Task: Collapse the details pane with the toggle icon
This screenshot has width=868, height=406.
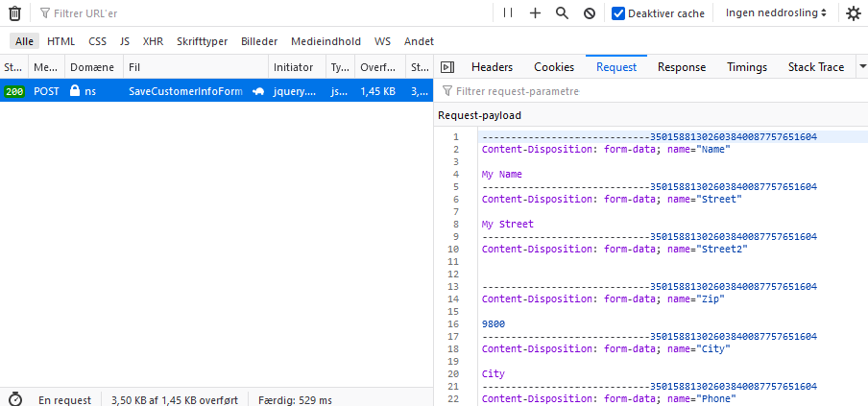Action: pos(446,67)
